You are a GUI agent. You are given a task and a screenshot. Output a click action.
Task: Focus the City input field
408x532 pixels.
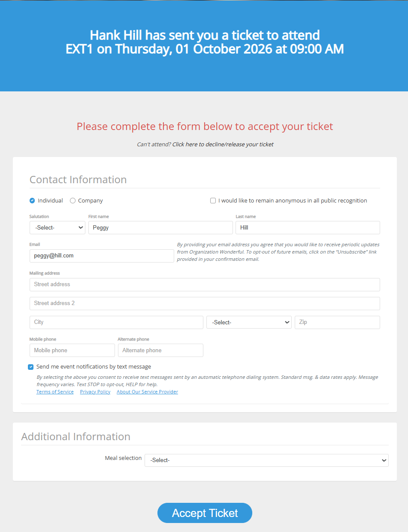pyautogui.click(x=116, y=323)
